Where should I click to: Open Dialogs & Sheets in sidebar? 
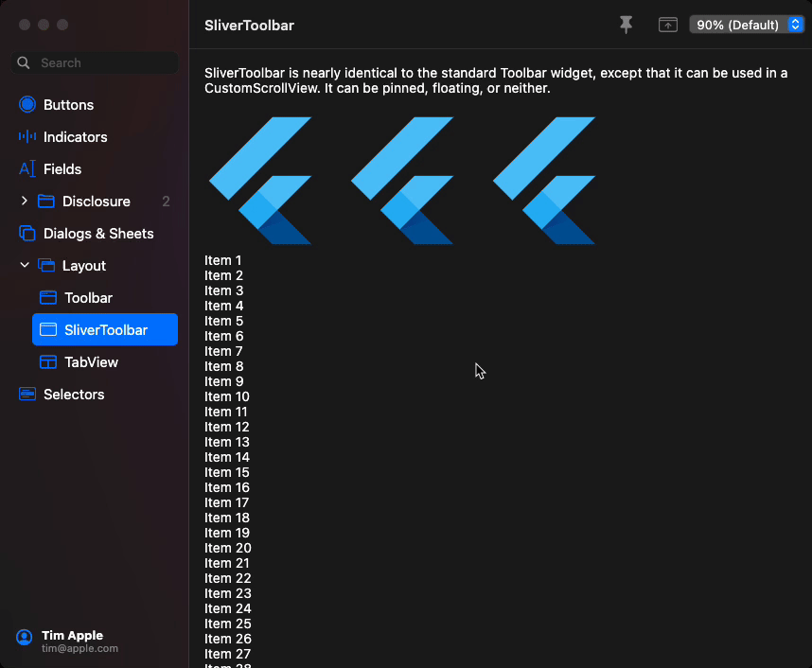(98, 233)
